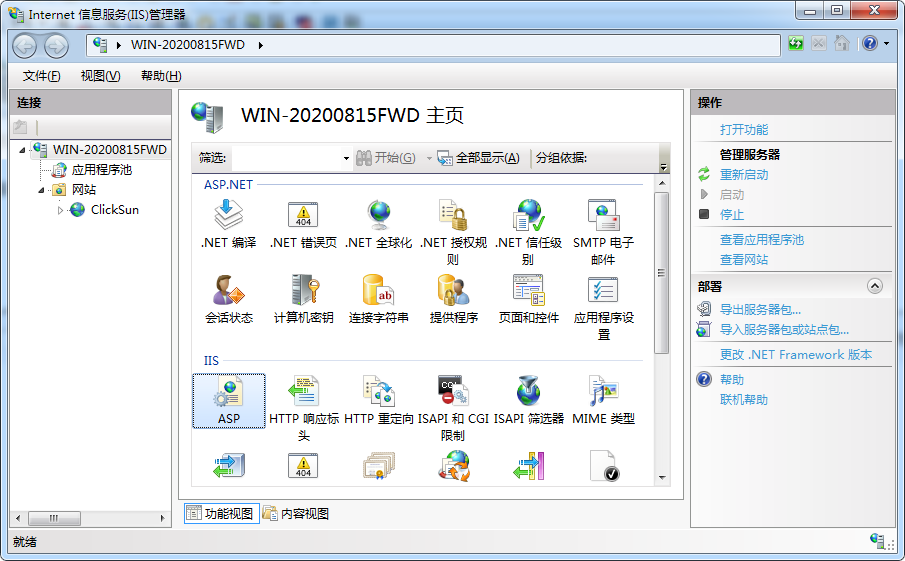Click the forward navigation arrow button
Screen dimensions: 905x561
point(56,46)
